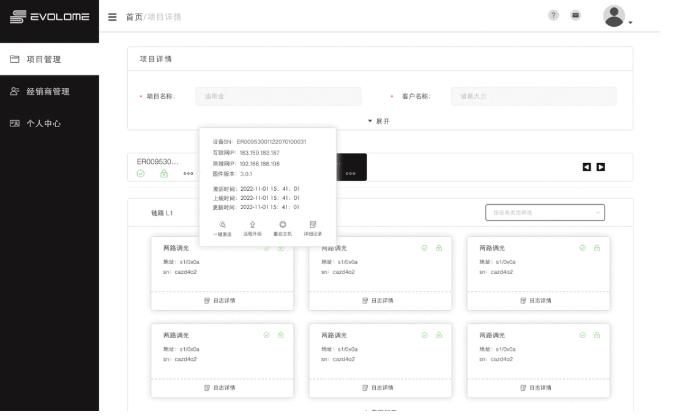Click the previous device left arrow
The image size is (678, 416).
tap(587, 167)
